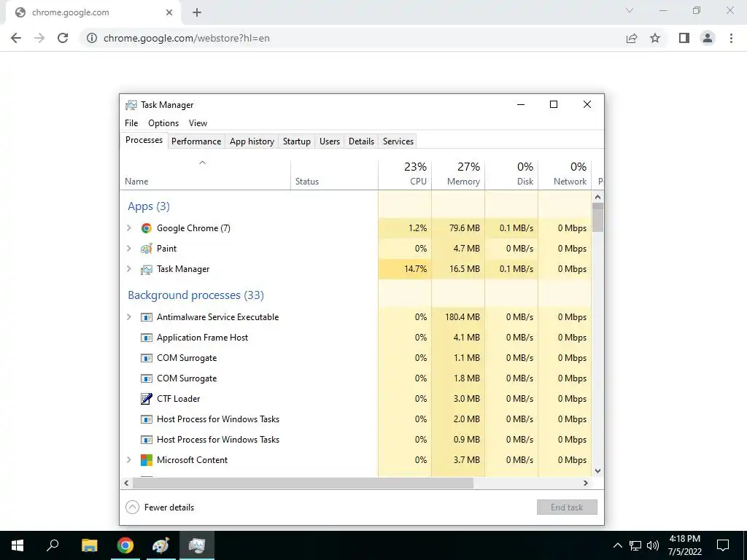The height and width of the screenshot is (560, 747).
Task: Open the View menu
Action: (x=198, y=123)
